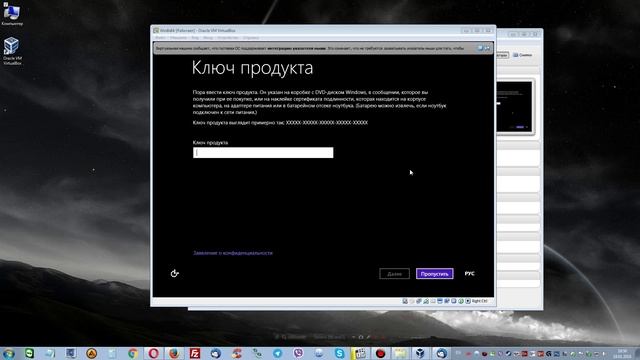Open the Устройства menu in VirtualBox
Image resolution: width=640 pixels, height=360 pixels.
228,38
